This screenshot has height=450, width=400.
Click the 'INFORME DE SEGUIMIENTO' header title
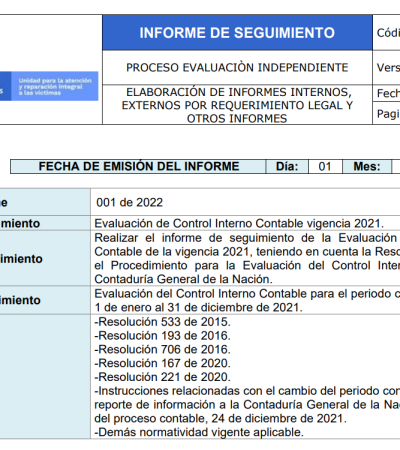click(x=237, y=33)
